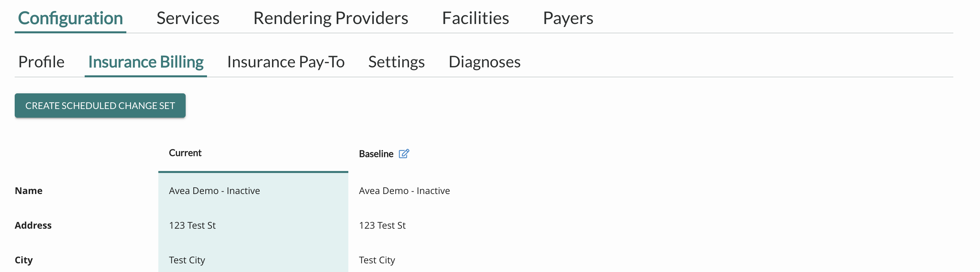Go to the Facilities tab
The image size is (980, 272).
tap(476, 18)
